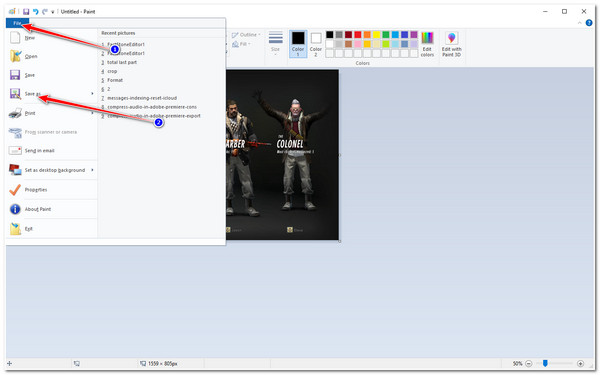
Task: Click the selection size icon in status bar
Action: (x=77, y=364)
